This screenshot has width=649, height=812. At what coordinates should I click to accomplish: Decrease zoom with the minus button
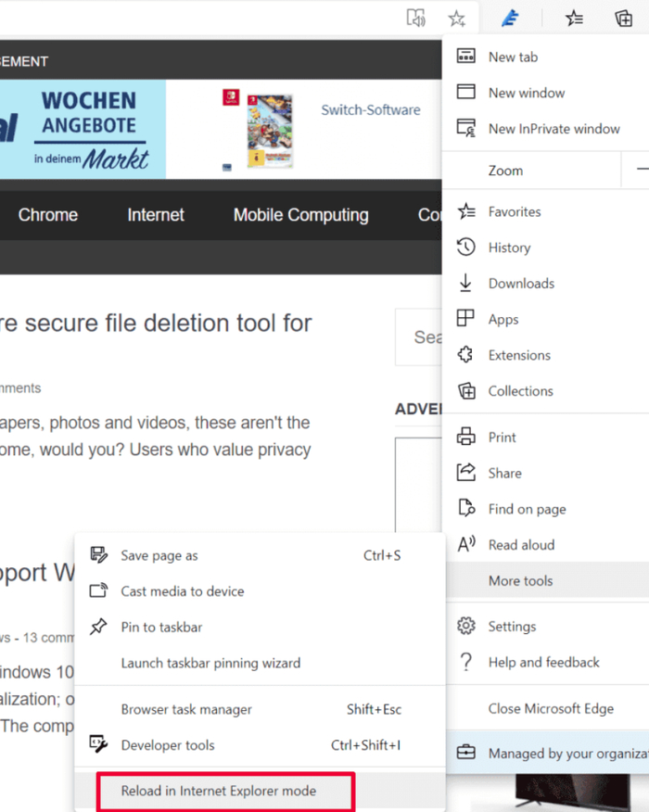(x=642, y=171)
